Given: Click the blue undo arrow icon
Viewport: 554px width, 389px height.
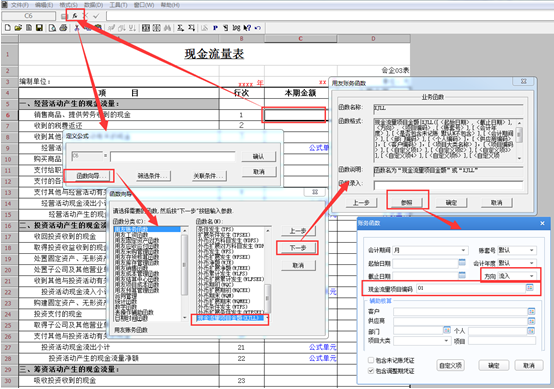Looking at the screenshot, I should [258, 28].
